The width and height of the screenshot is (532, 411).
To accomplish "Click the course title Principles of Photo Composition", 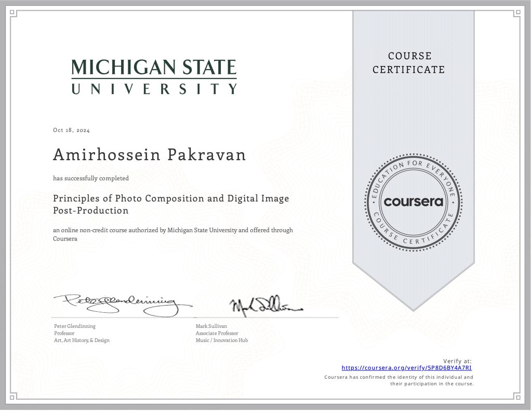I will (171, 204).
